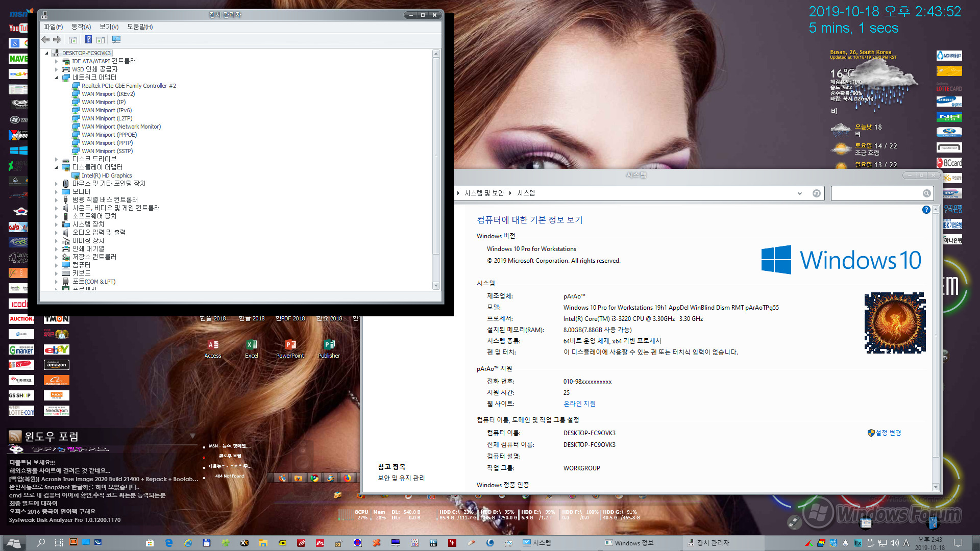
Task: Click the Needsoom shortcut icon
Action: pyautogui.click(x=57, y=411)
